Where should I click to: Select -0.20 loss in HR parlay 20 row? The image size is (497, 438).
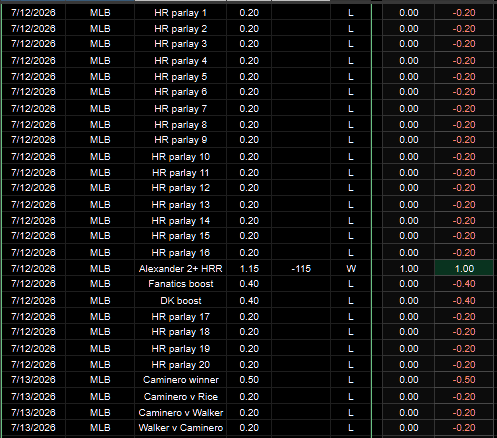(x=464, y=365)
